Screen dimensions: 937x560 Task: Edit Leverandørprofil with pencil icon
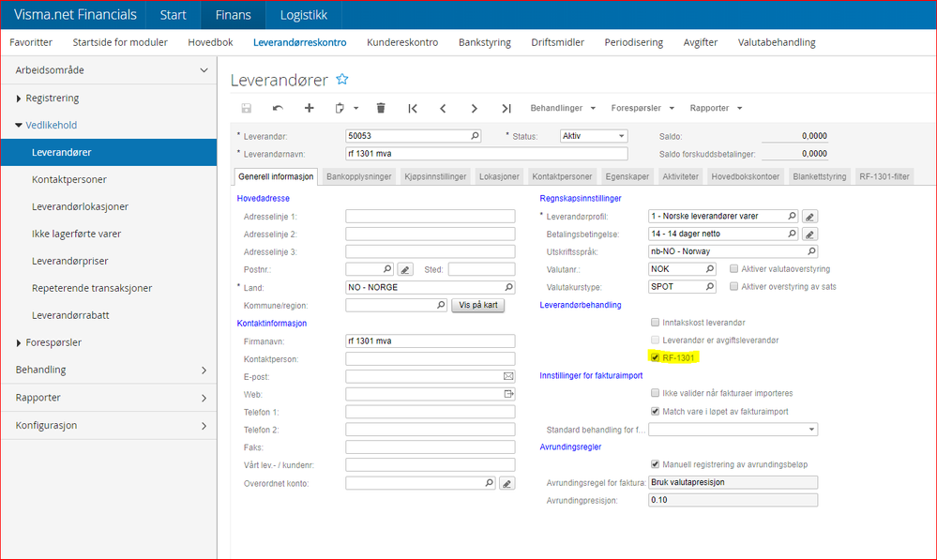tap(810, 216)
